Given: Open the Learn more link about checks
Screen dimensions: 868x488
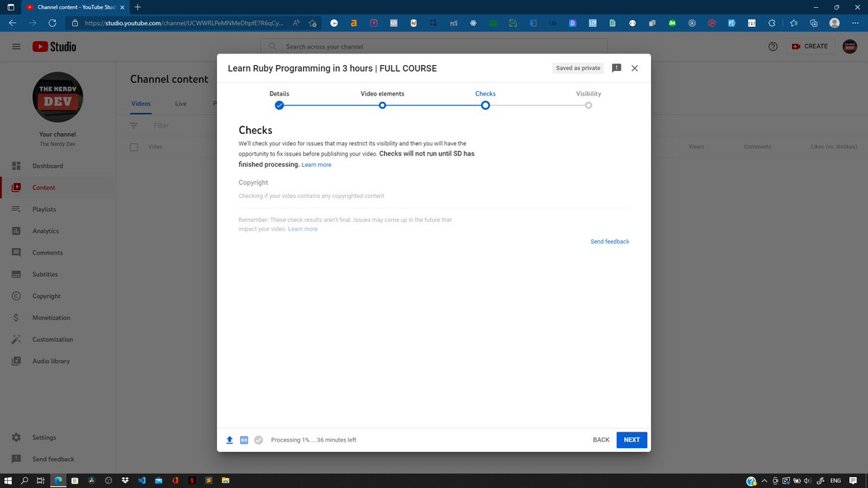Looking at the screenshot, I should (316, 164).
